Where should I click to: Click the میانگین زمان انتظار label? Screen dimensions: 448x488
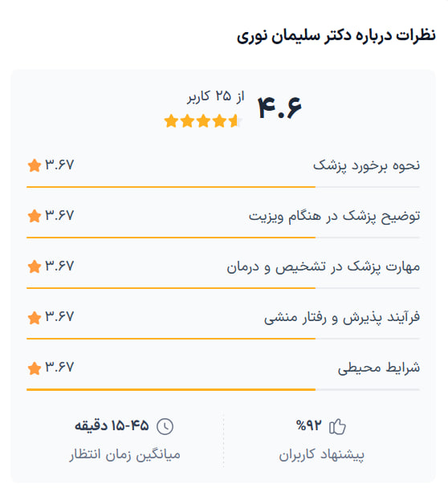(124, 455)
